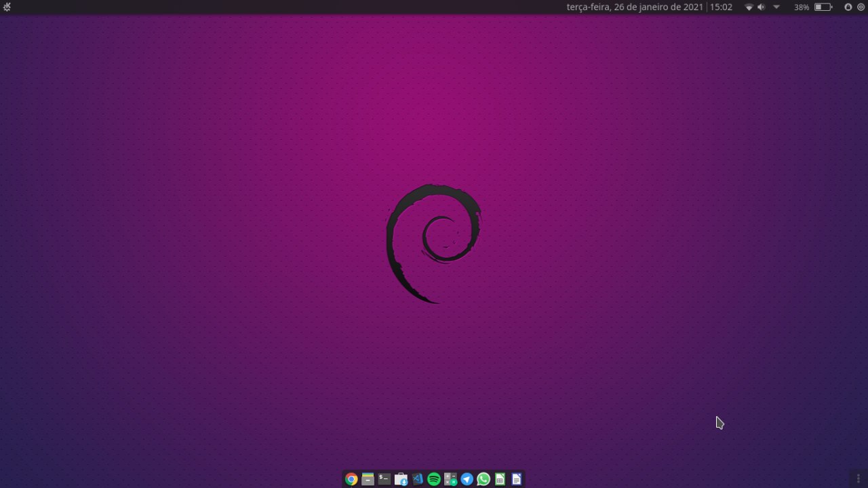Open the applications menu in top-left corner
Screen dimensions: 868x488
(7, 7)
